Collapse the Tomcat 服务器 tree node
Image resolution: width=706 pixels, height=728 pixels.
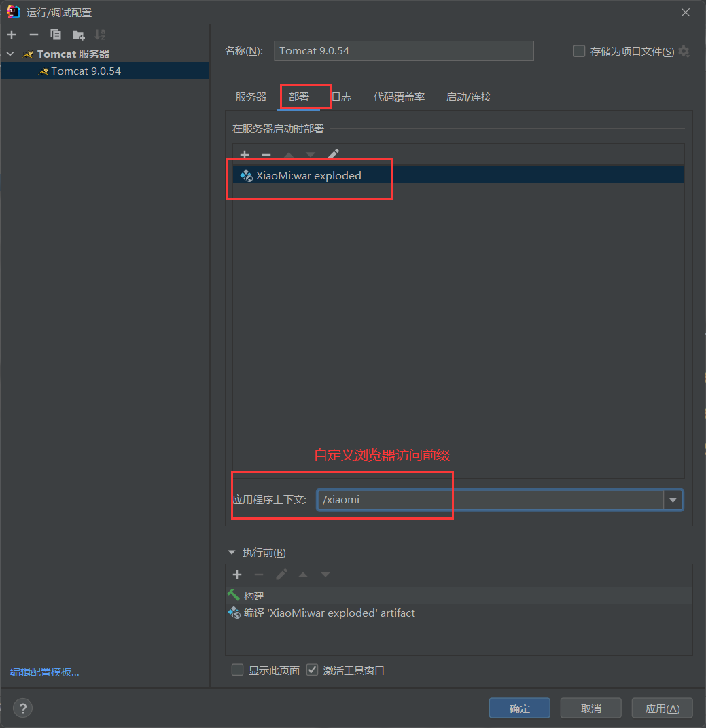pyautogui.click(x=11, y=54)
